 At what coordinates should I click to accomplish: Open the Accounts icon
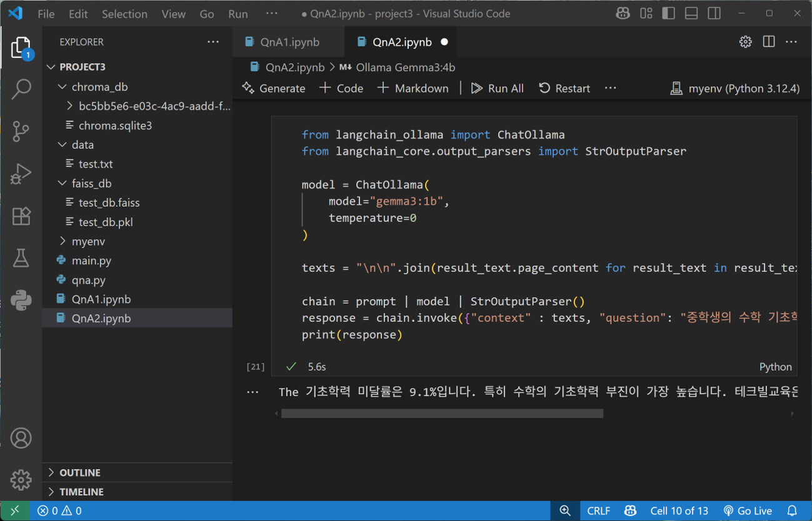pyautogui.click(x=21, y=438)
